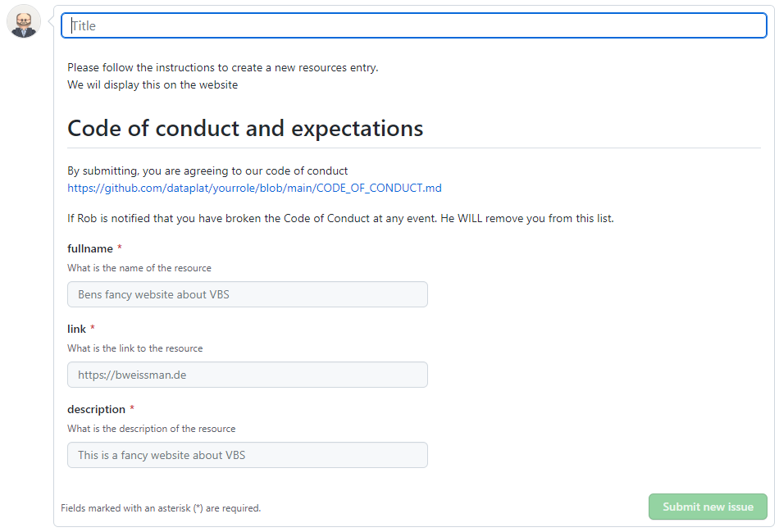The image size is (779, 532).
Task: Click 'What is the name of the resource' hint
Action: coord(139,268)
